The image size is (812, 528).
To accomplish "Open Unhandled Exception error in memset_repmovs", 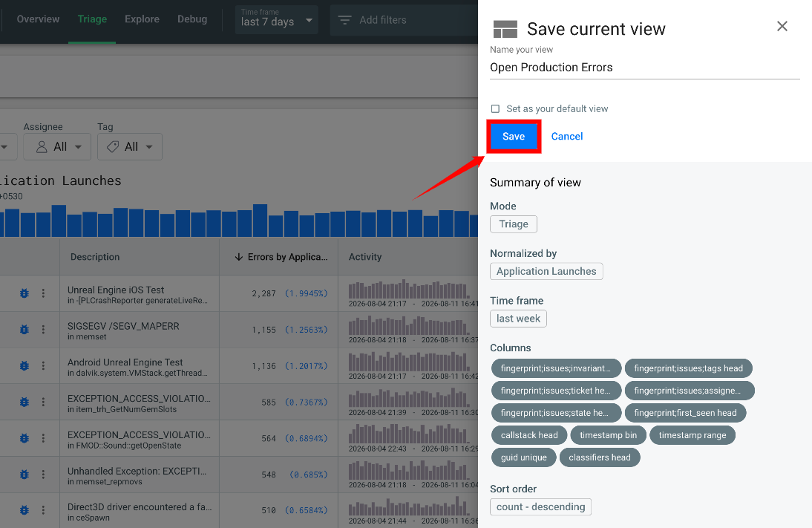I will click(x=137, y=472).
